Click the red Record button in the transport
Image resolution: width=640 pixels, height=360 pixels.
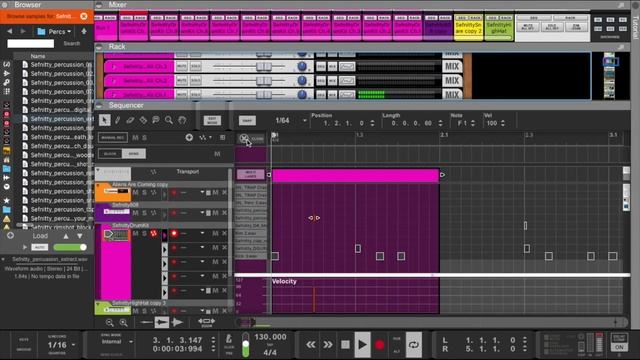coord(380,345)
